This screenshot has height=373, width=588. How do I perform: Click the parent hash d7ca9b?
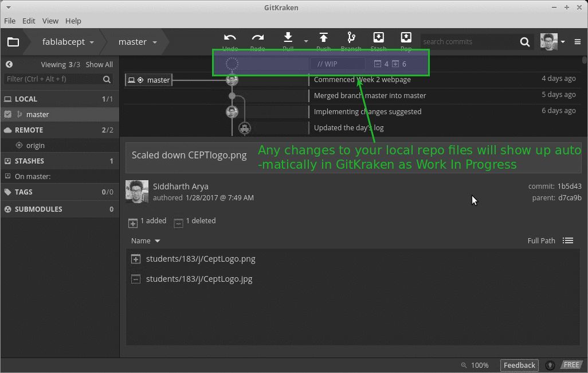[x=570, y=198]
